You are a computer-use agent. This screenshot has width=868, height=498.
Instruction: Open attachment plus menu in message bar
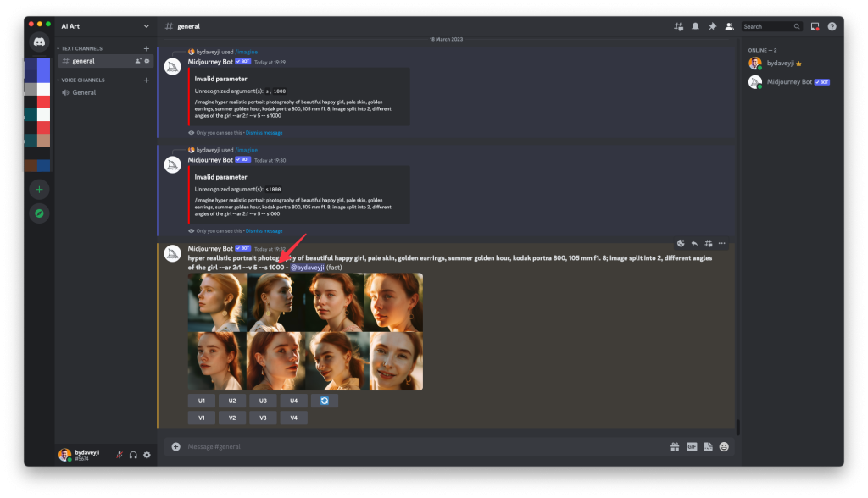[x=175, y=446]
